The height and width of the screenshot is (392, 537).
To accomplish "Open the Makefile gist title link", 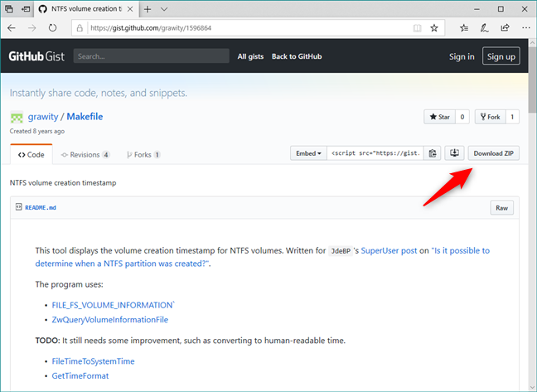I will [85, 116].
